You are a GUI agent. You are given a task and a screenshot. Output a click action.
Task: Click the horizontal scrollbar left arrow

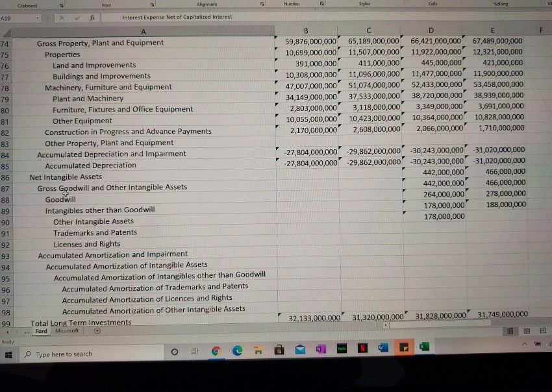click(386, 325)
